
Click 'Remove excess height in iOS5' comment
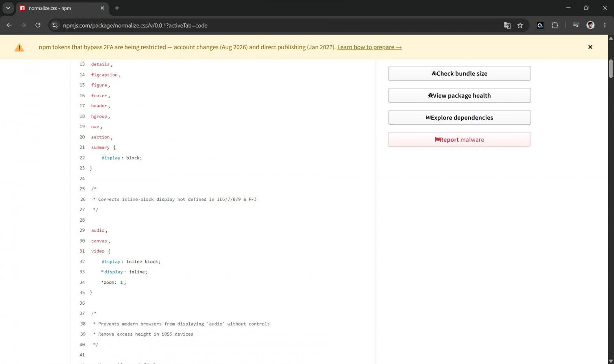(x=143, y=334)
